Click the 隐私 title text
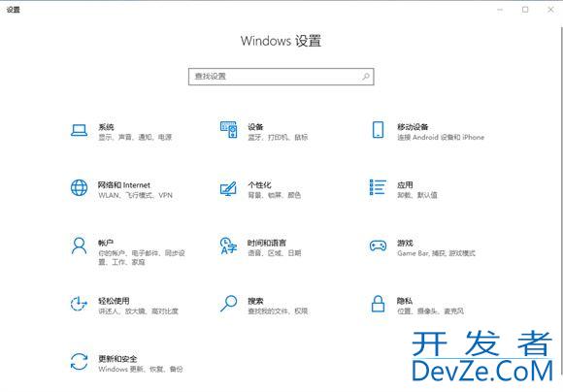The width and height of the screenshot is (563, 392). click(405, 301)
